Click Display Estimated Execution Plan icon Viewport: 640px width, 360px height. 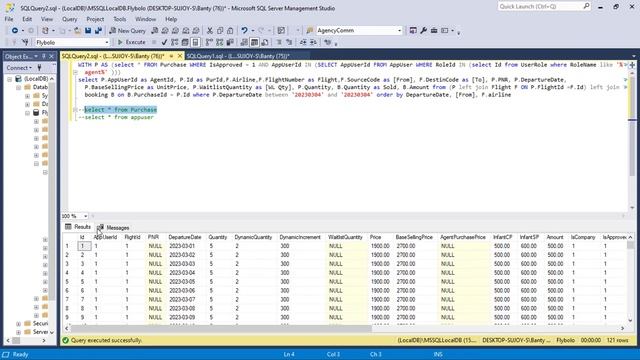click(x=175, y=42)
